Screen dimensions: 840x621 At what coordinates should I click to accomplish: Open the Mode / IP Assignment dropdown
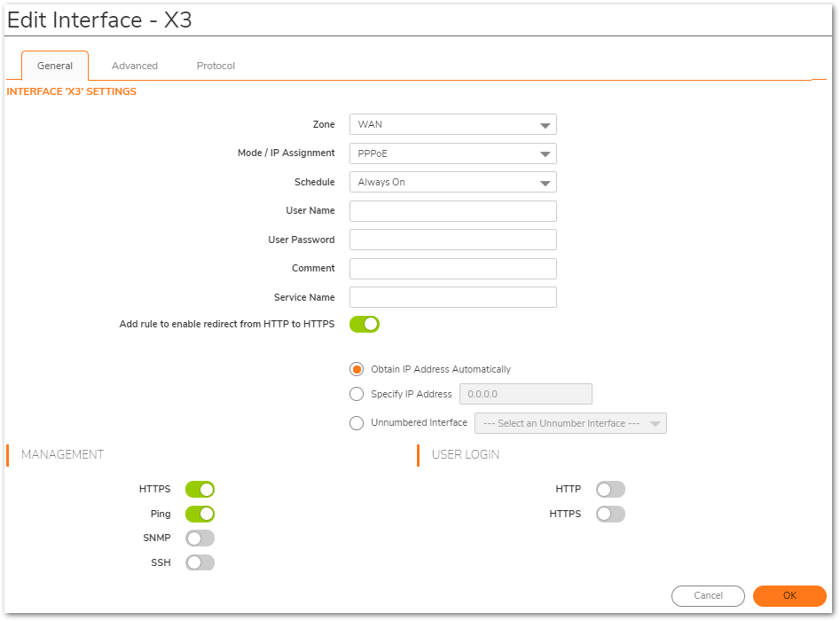[x=452, y=153]
